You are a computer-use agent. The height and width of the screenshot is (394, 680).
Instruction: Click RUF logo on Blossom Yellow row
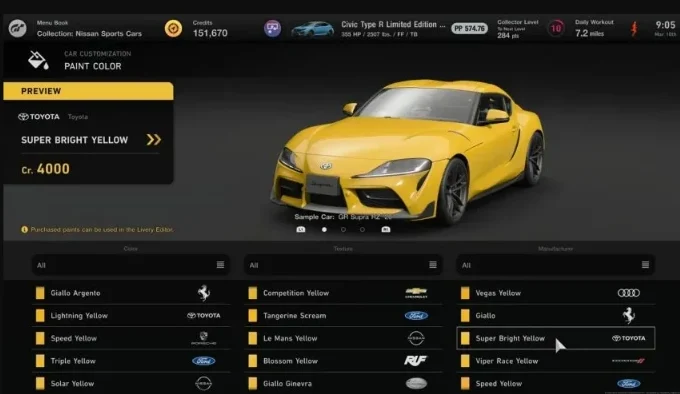pos(415,361)
